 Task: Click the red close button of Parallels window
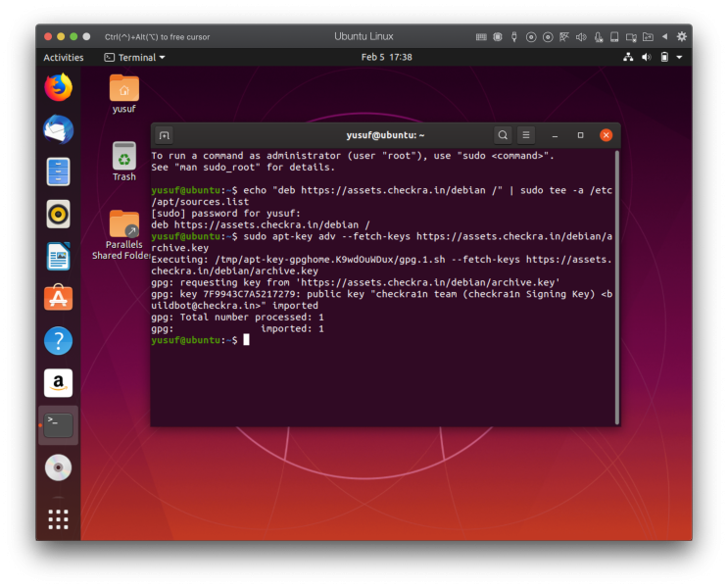[x=48, y=36]
